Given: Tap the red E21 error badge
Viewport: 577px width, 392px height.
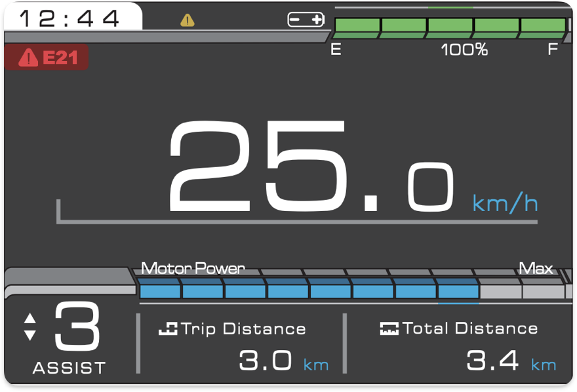Looking at the screenshot, I should click(x=47, y=58).
